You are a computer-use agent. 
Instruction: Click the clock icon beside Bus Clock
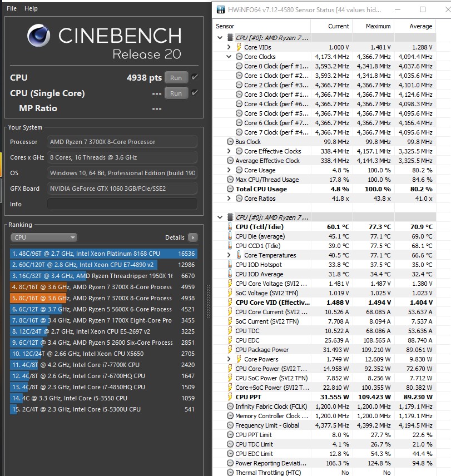[230, 142]
